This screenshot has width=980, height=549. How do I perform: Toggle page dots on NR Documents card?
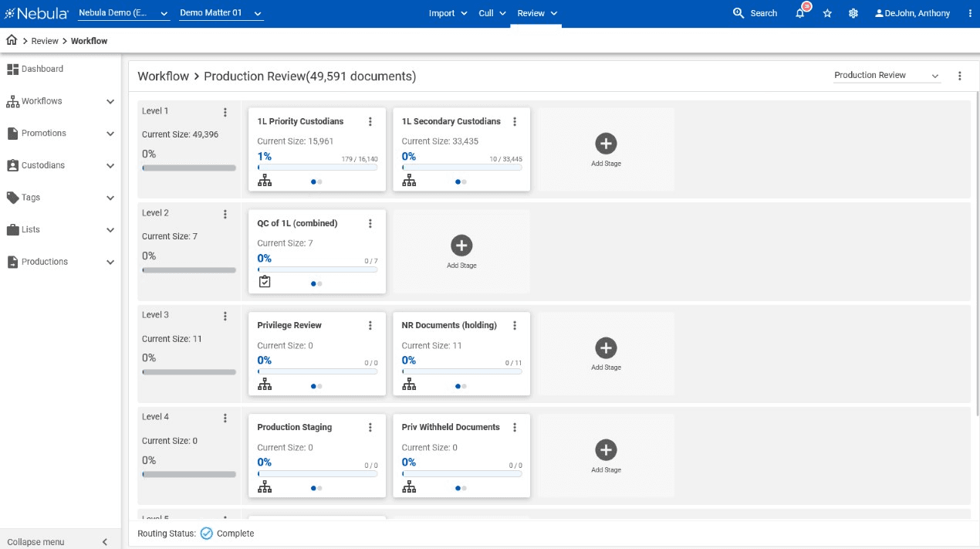coord(461,386)
